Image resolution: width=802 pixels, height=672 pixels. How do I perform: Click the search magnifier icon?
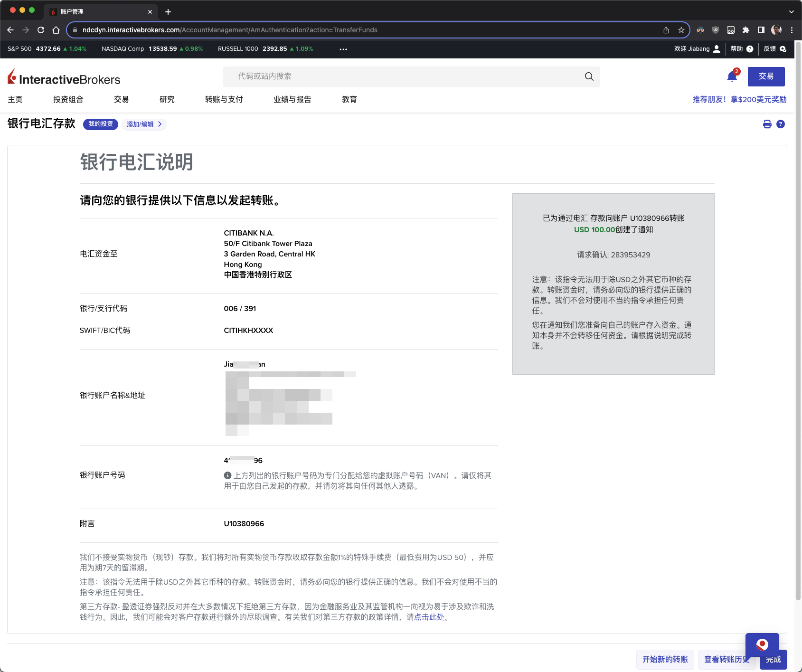point(589,76)
